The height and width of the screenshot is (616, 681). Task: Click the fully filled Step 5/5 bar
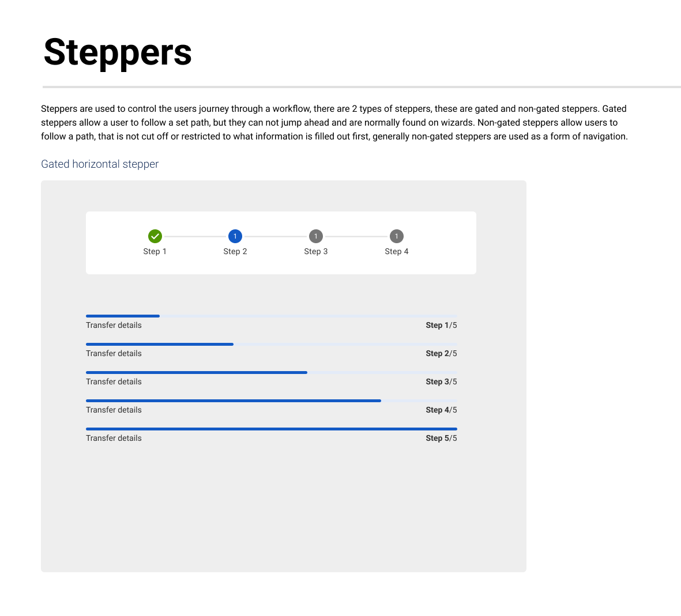coord(272,429)
